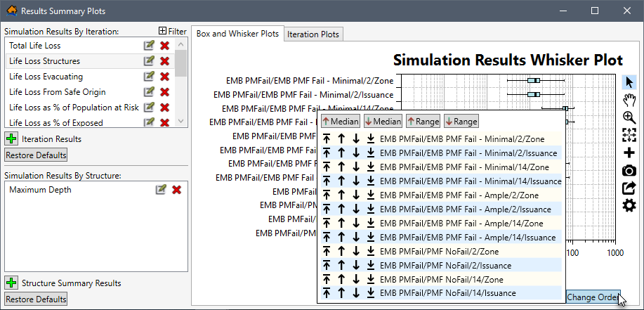This screenshot has height=310, width=644.
Task: Move Ample/2/Zone row up one
Action: pyautogui.click(x=341, y=195)
